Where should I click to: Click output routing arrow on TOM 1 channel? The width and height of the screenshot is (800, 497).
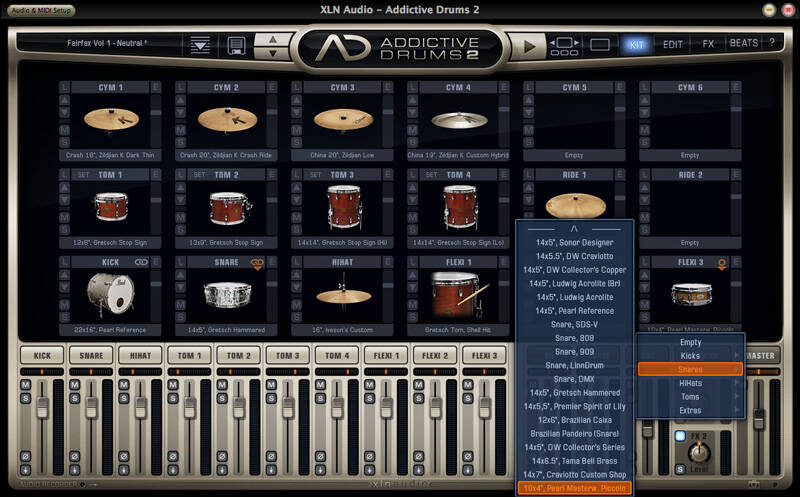coord(173,470)
